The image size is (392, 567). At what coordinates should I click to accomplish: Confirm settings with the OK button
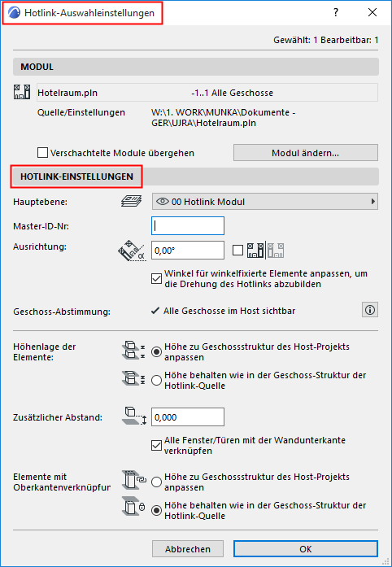pyautogui.click(x=306, y=549)
